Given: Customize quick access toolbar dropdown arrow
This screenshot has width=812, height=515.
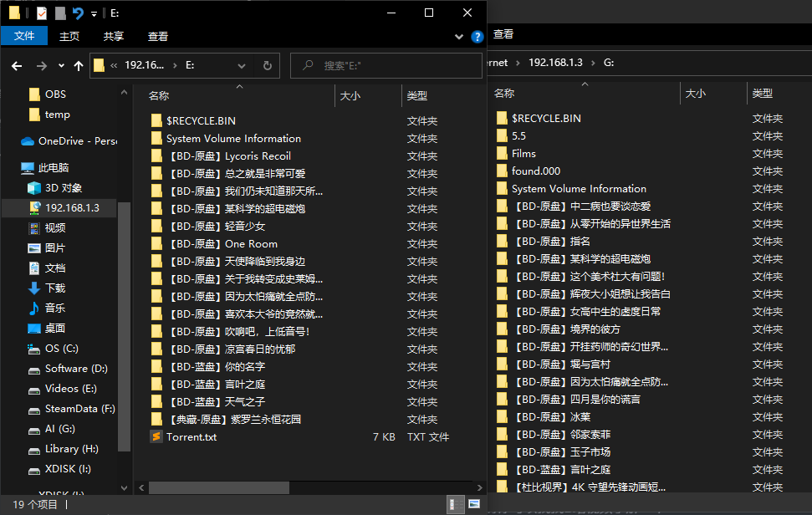Looking at the screenshot, I should point(93,13).
